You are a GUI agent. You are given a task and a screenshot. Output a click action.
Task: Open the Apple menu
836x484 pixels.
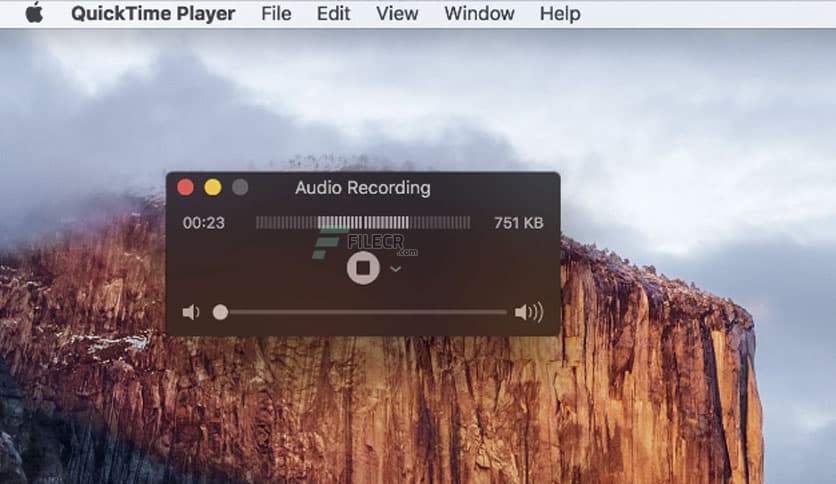point(34,13)
